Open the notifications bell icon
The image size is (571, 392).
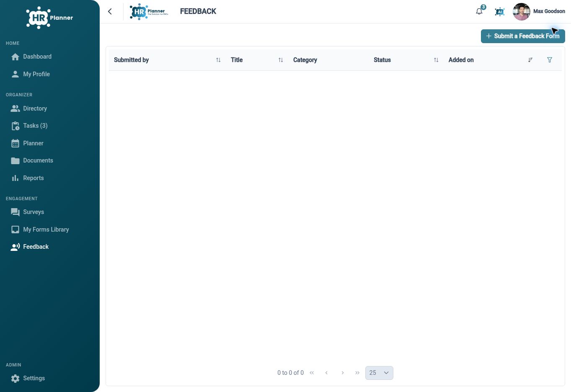tap(479, 11)
